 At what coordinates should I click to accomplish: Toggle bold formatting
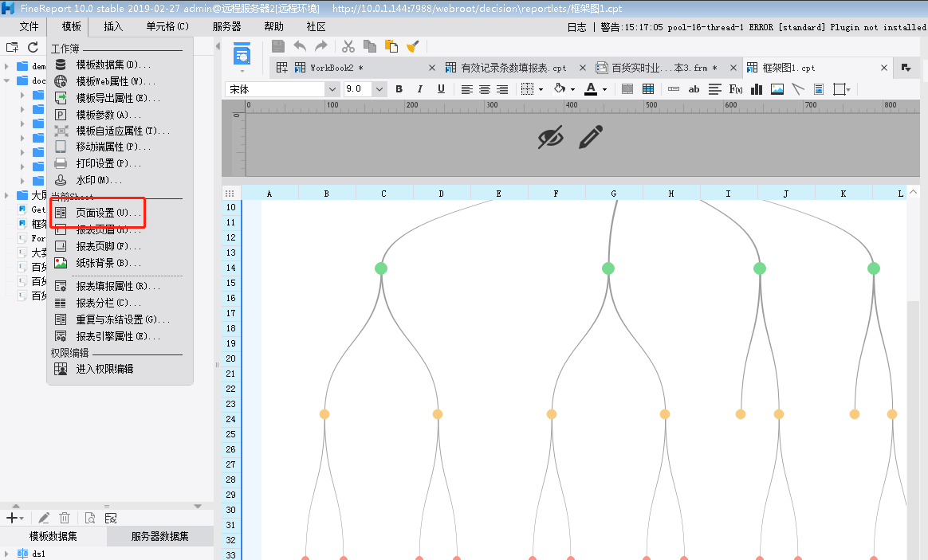tap(399, 89)
